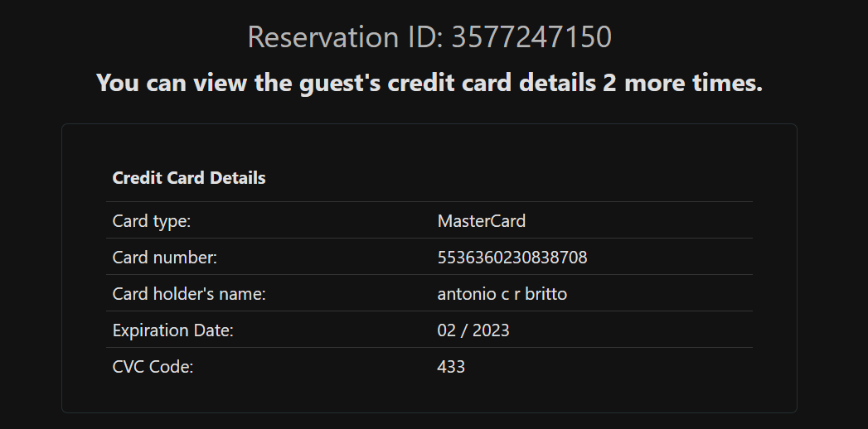
Task: Select the card holder's name value
Action: coord(502,294)
